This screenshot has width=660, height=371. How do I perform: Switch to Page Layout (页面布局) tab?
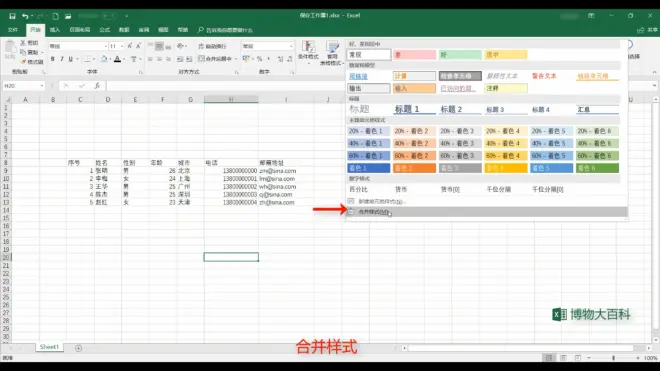(80, 30)
